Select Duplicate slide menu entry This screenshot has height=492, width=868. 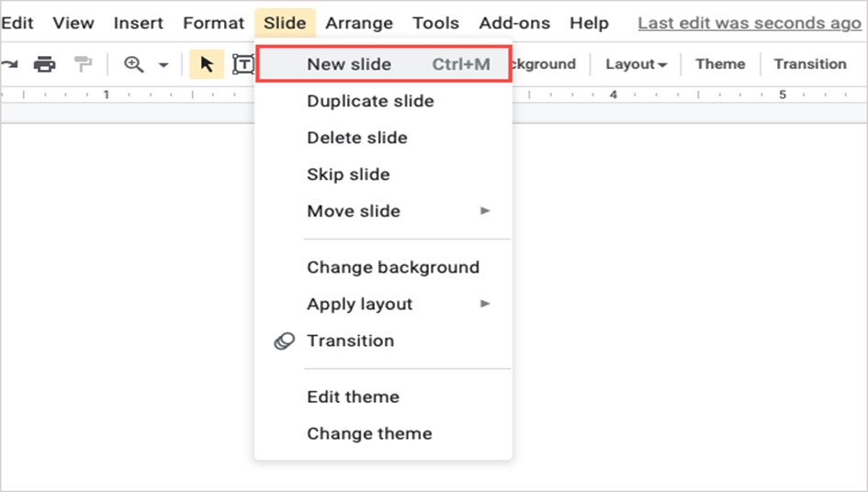pos(370,101)
